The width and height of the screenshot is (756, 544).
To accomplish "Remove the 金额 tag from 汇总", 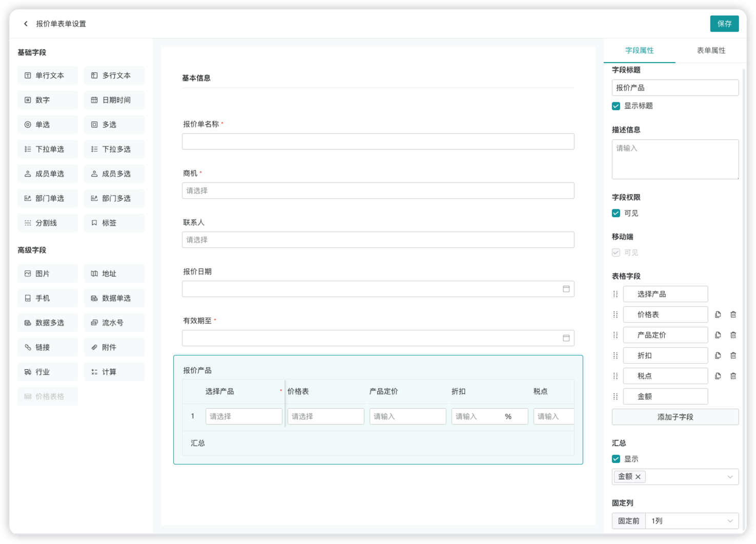I will (x=638, y=477).
